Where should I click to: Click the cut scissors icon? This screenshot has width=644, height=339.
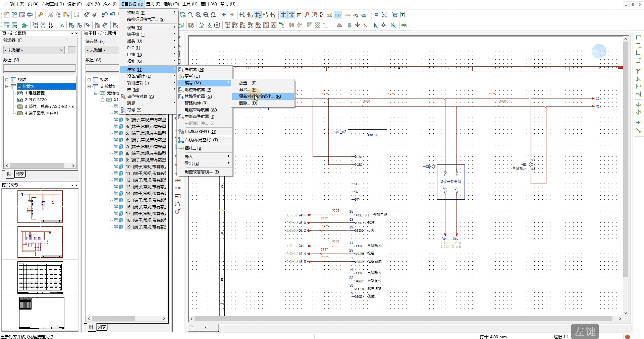point(51,15)
